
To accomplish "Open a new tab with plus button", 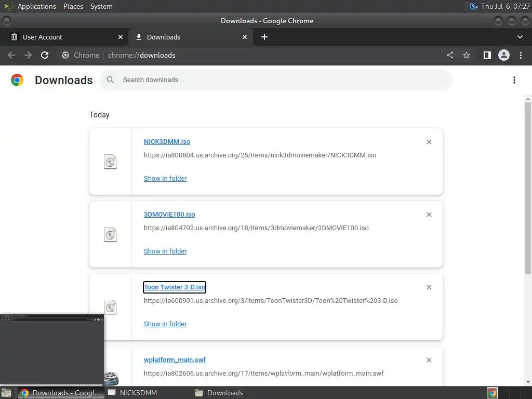I will (264, 37).
